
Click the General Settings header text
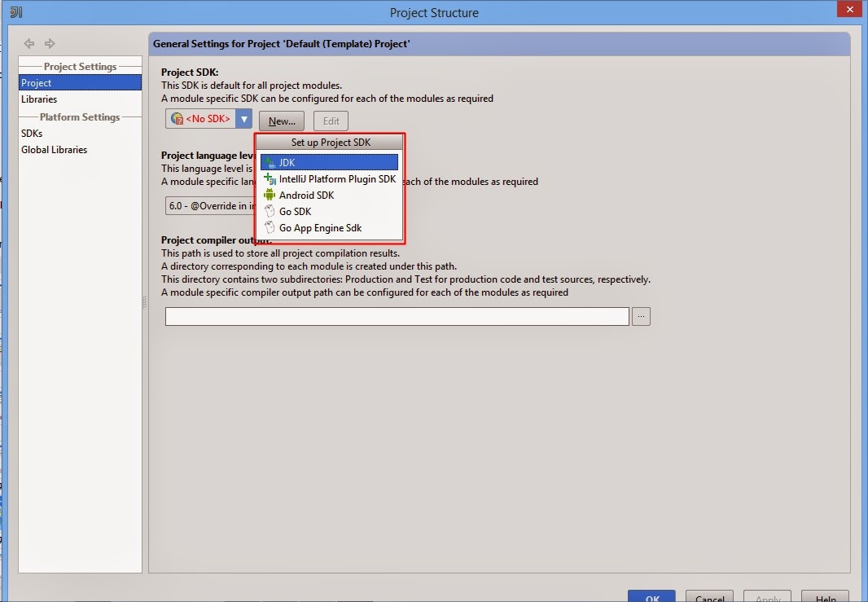click(281, 44)
